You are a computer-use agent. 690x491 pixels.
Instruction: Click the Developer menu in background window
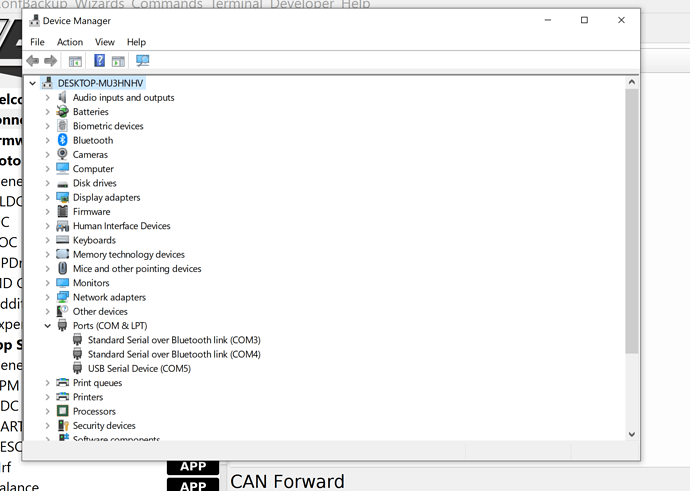click(302, 4)
